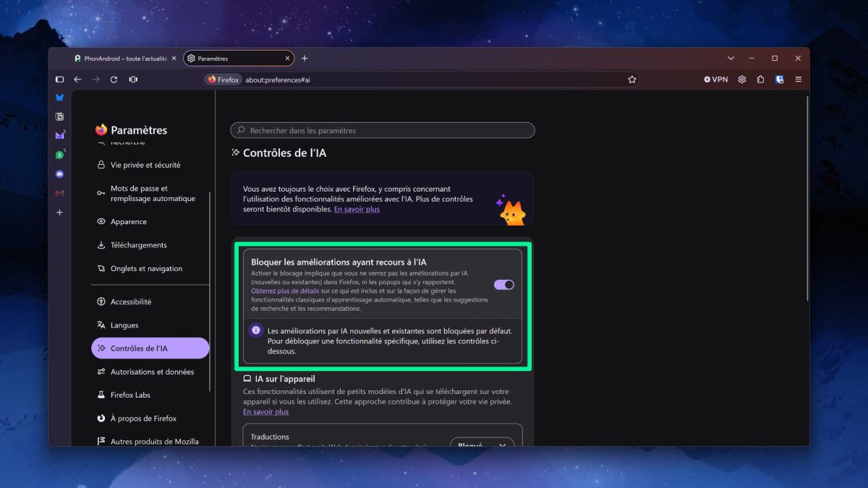Click the forward navigation arrow
This screenshot has width=868, height=488.
[96, 80]
